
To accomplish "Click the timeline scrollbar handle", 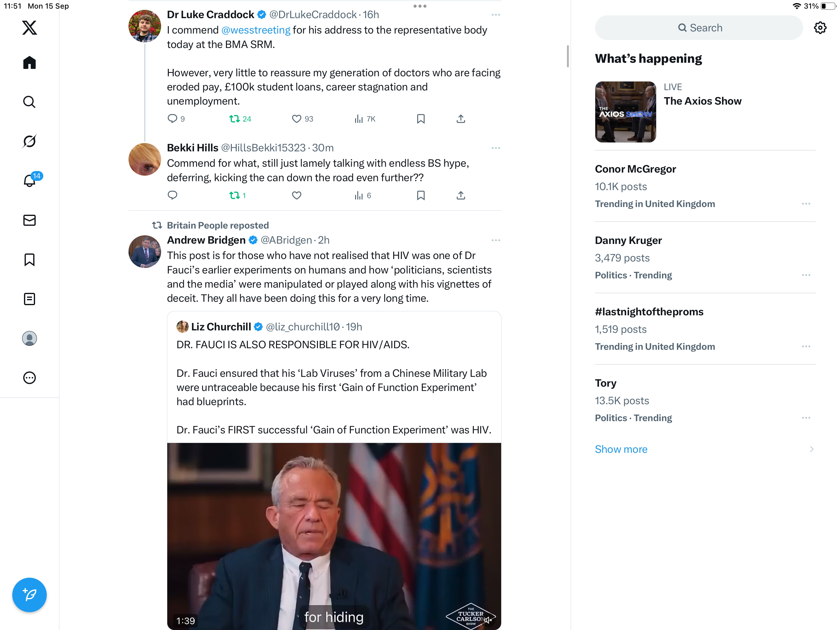I will pos(568,56).
